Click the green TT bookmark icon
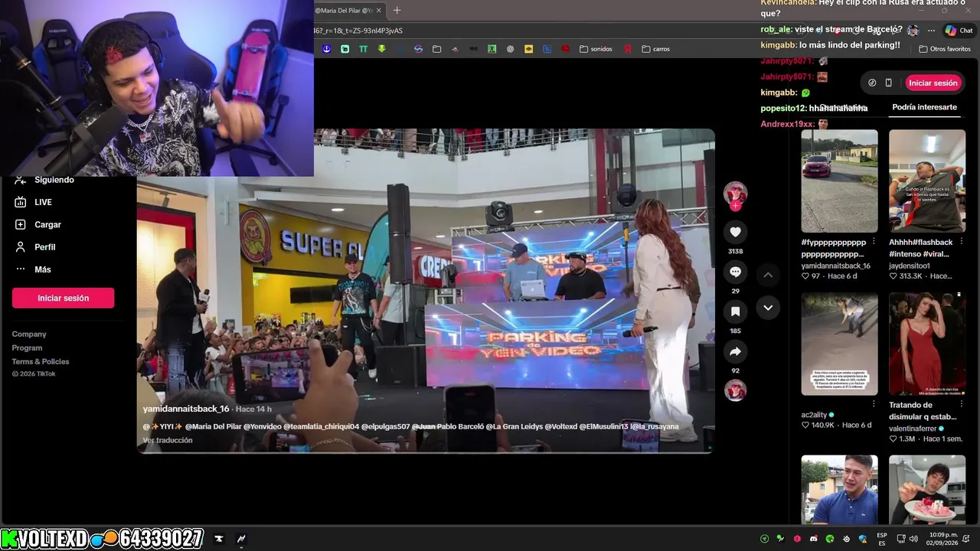The image size is (980, 551). 363,49
